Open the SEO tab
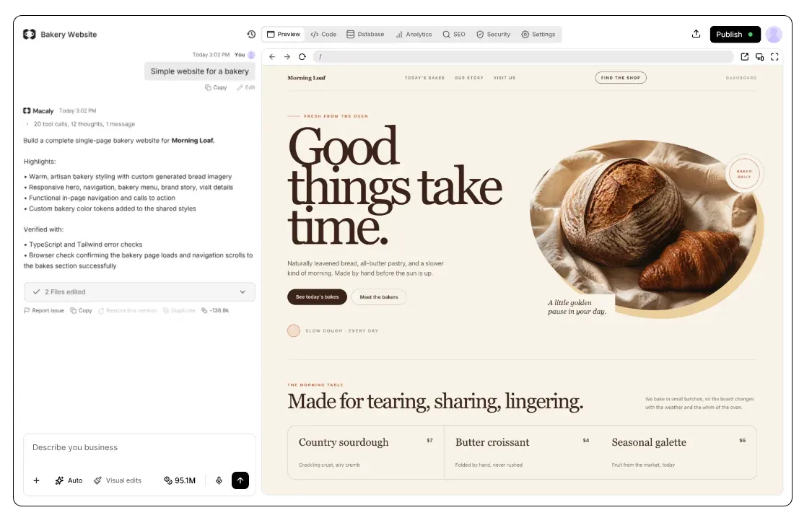The width and height of the screenshot is (812, 523). 454,34
